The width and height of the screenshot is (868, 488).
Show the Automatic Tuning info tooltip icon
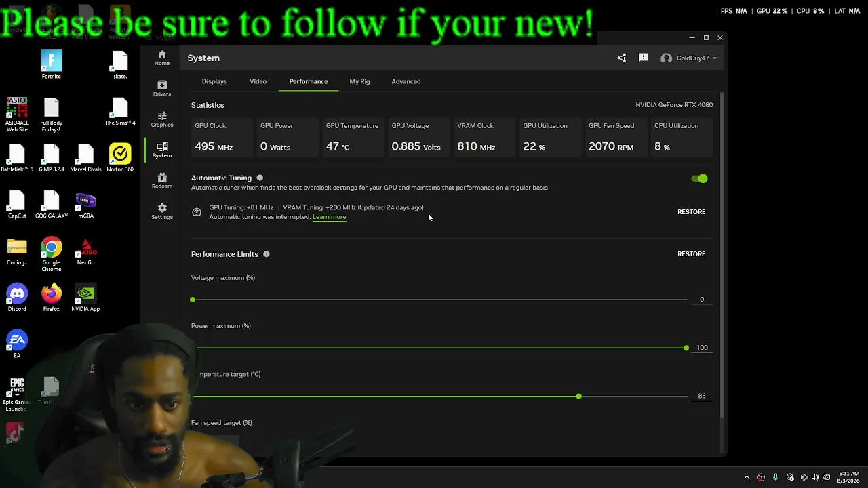coord(260,178)
